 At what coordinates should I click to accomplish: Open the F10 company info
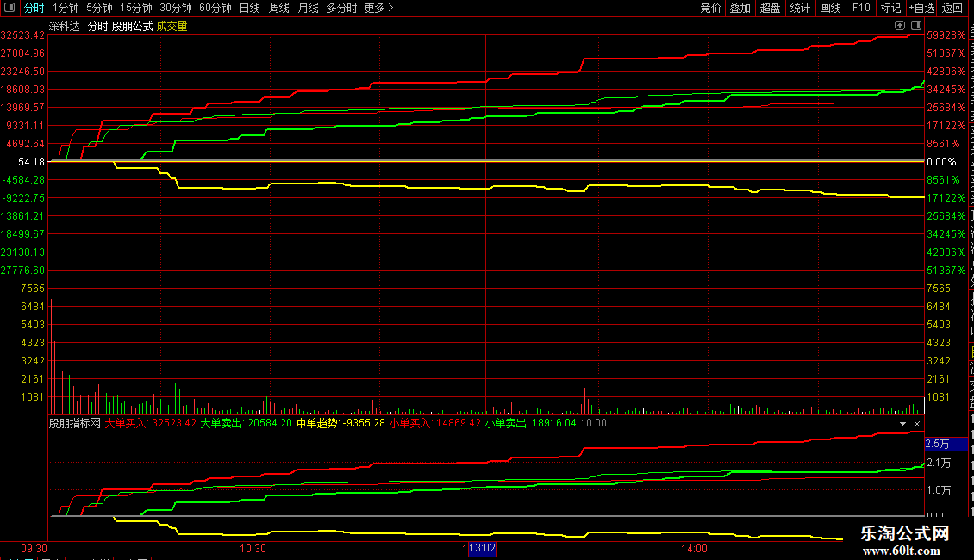pyautogui.click(x=861, y=8)
